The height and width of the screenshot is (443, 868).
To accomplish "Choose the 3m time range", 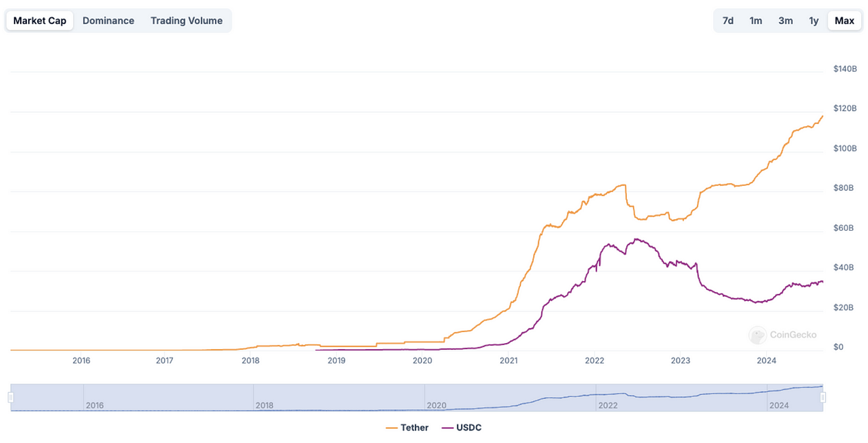I will pos(785,21).
